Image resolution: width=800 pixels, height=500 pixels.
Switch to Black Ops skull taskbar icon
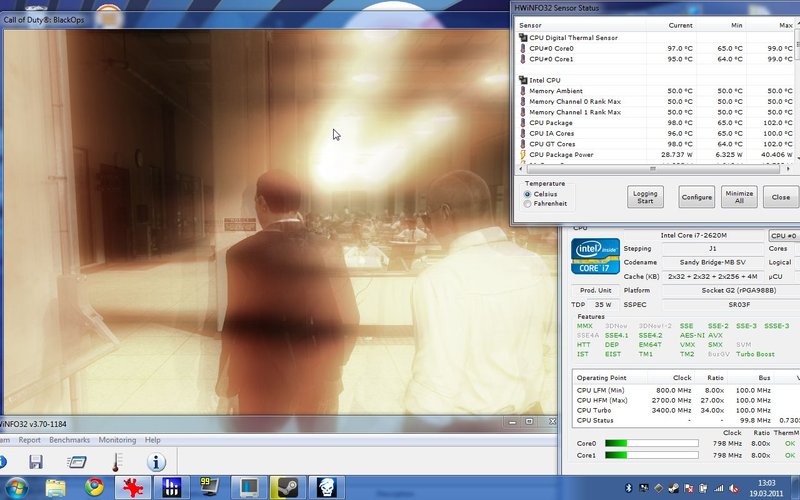(327, 488)
